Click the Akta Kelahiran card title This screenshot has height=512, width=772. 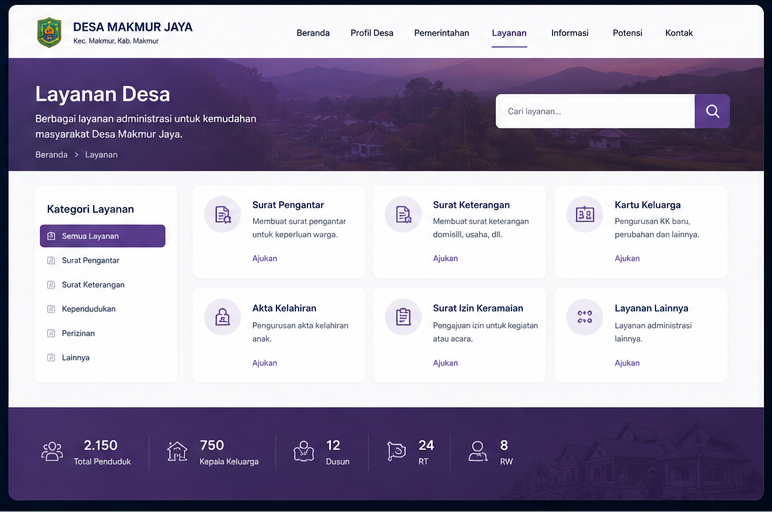tap(284, 308)
